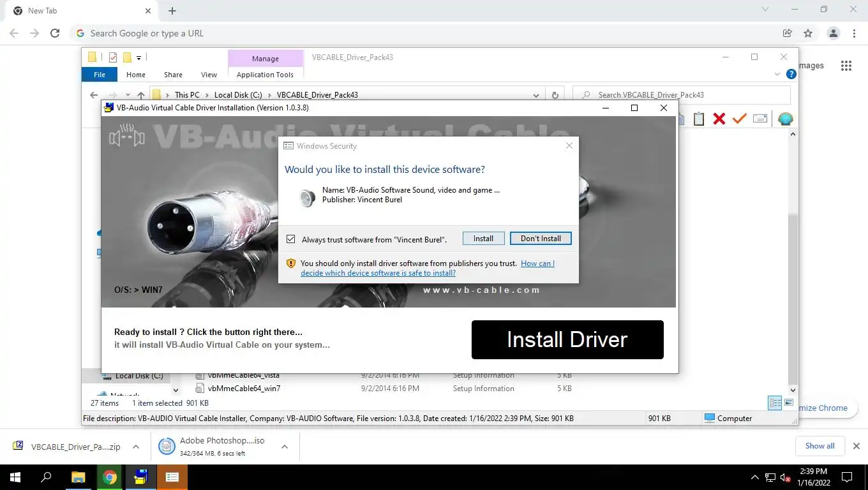Click Explorer Help question mark icon
The height and width of the screenshot is (490, 868).
(x=791, y=74)
